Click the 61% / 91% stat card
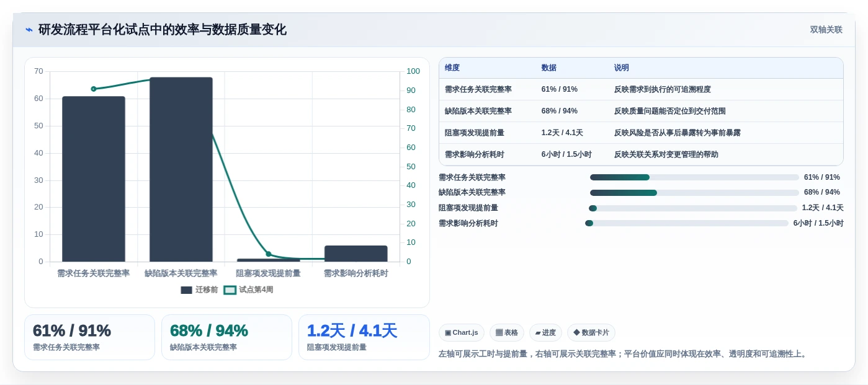868x385 pixels. coord(89,337)
